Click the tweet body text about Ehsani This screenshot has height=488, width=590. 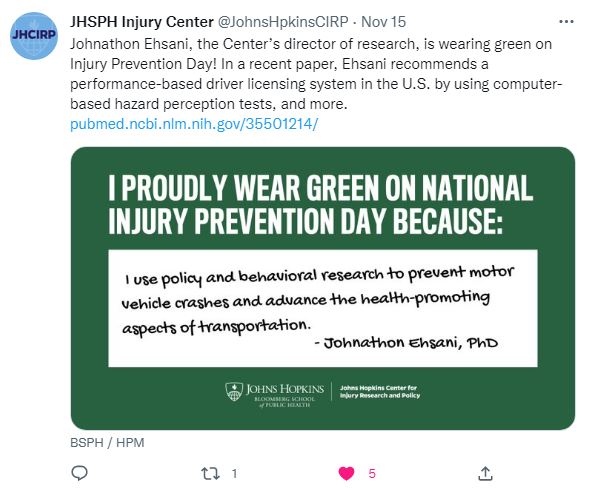tap(316, 74)
